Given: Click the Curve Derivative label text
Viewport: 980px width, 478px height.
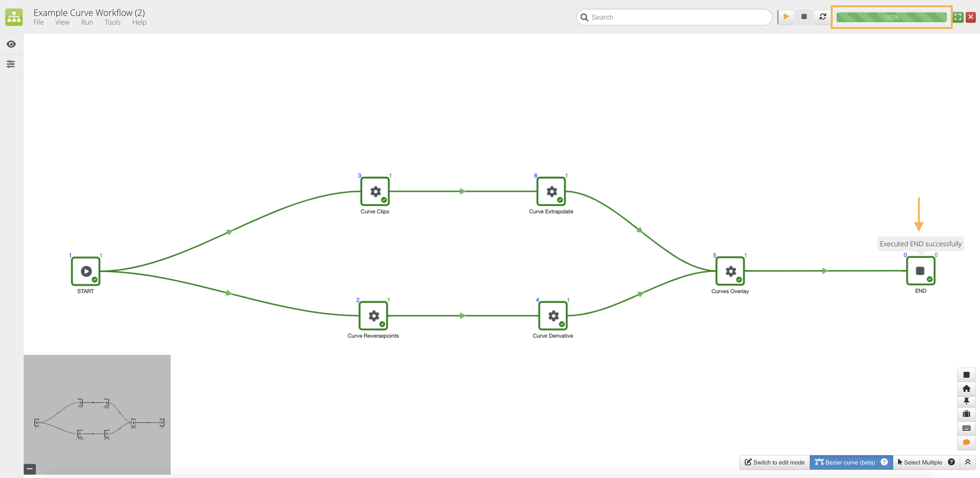Looking at the screenshot, I should click(553, 336).
